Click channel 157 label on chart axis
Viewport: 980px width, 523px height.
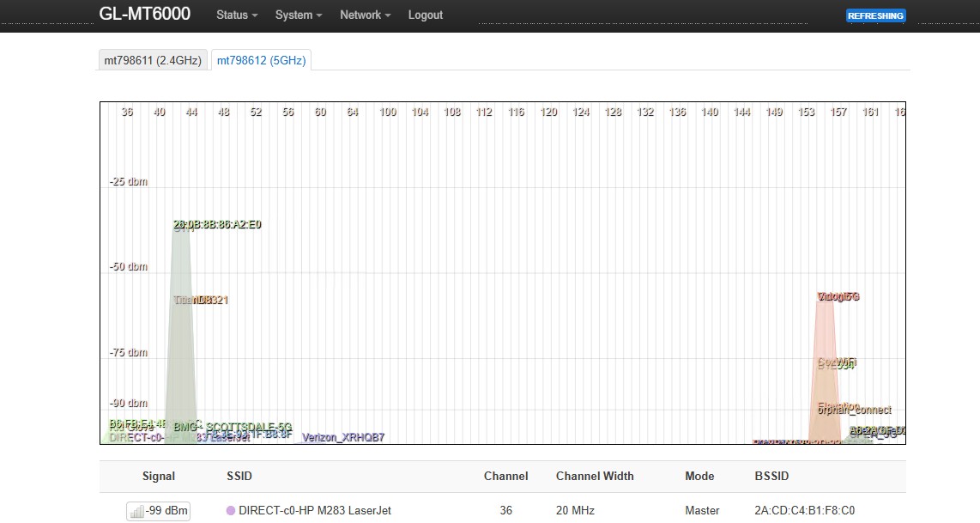838,112
